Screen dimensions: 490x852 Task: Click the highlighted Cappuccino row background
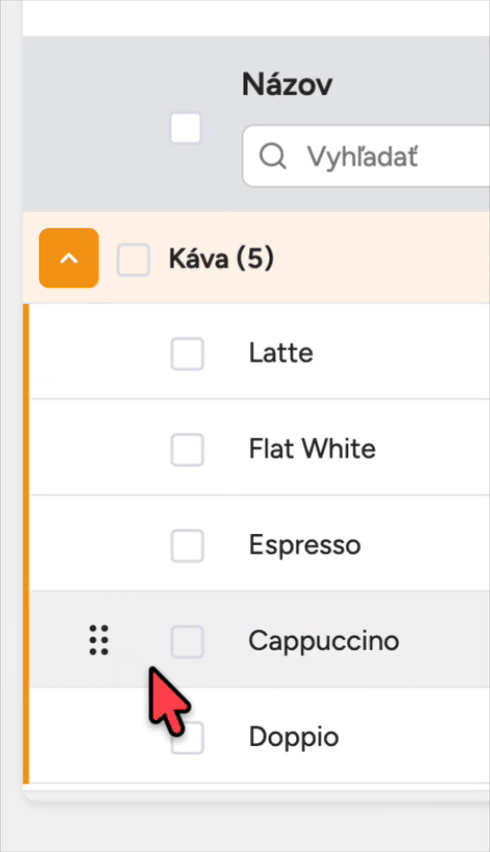pos(260,639)
